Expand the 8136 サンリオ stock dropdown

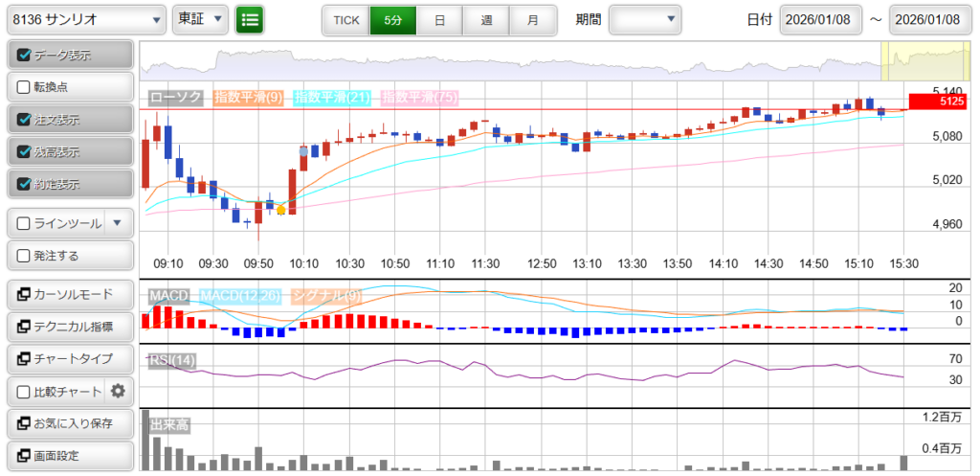[x=85, y=19]
